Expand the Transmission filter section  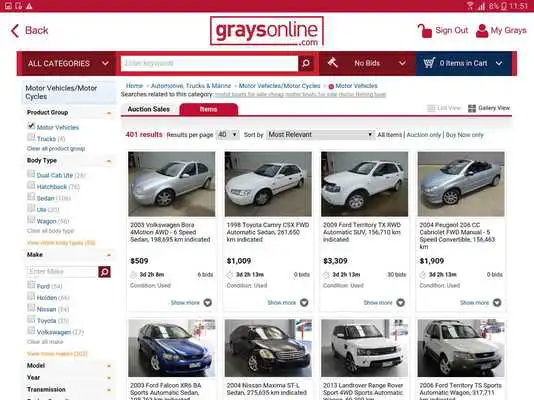109,390
